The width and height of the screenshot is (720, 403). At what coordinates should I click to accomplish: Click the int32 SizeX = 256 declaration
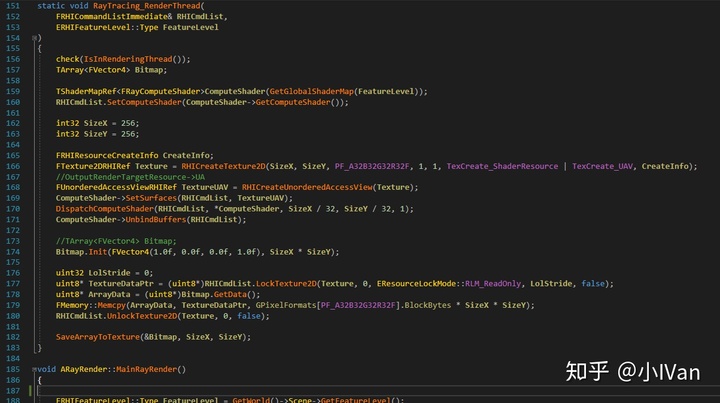click(97, 123)
